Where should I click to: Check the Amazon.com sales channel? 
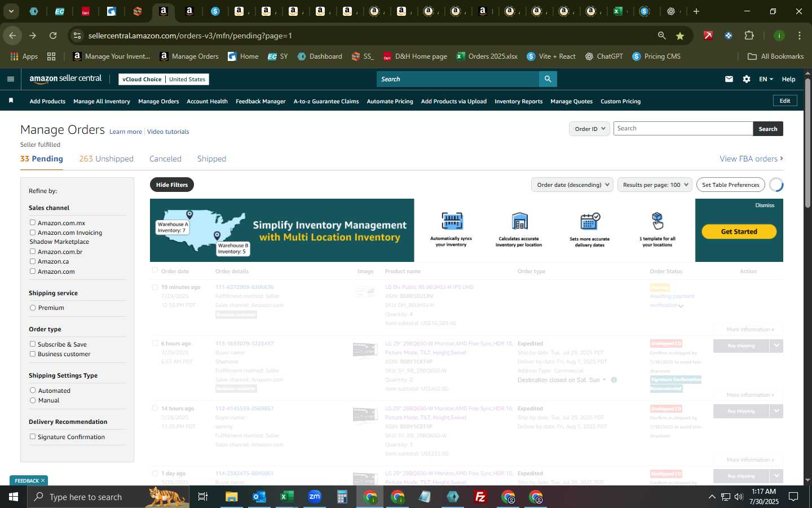(33, 271)
